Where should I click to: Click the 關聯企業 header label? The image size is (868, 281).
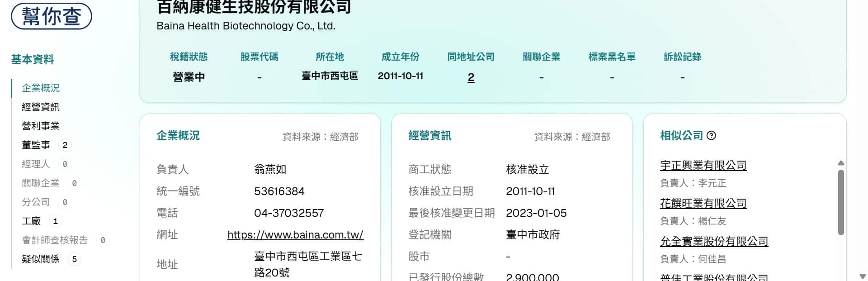pos(541,57)
